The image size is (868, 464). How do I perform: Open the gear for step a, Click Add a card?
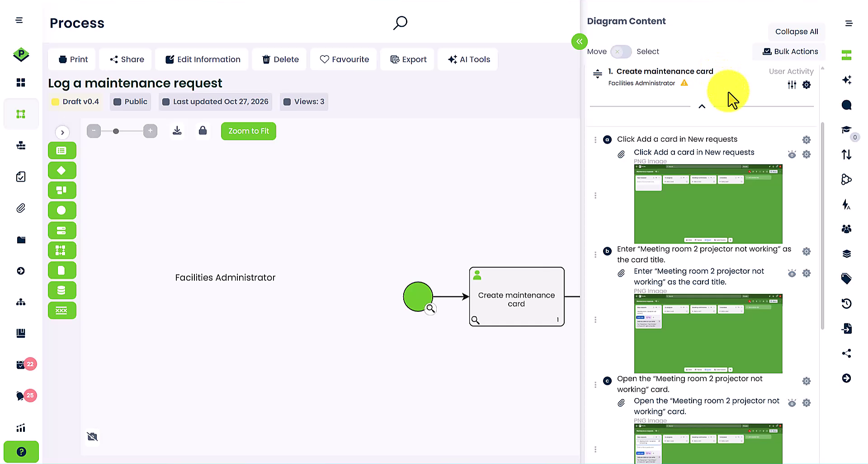(807, 140)
